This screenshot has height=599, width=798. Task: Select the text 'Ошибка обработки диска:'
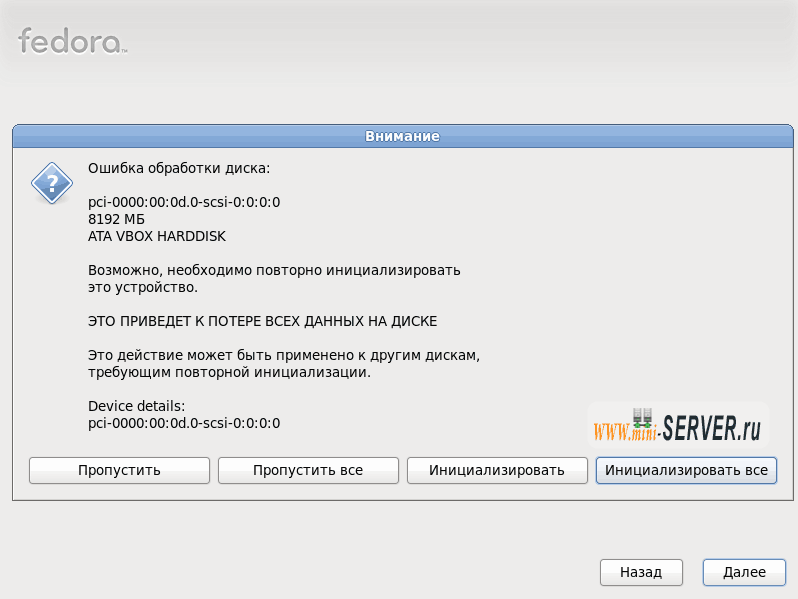tap(179, 168)
